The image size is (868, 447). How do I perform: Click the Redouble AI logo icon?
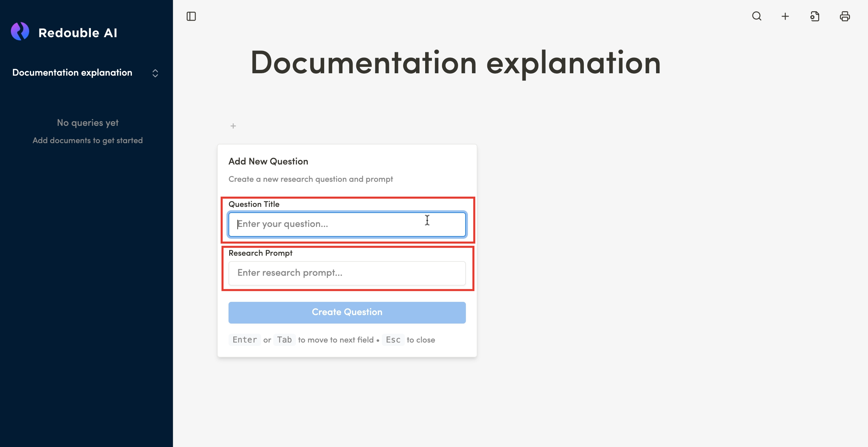click(x=20, y=32)
